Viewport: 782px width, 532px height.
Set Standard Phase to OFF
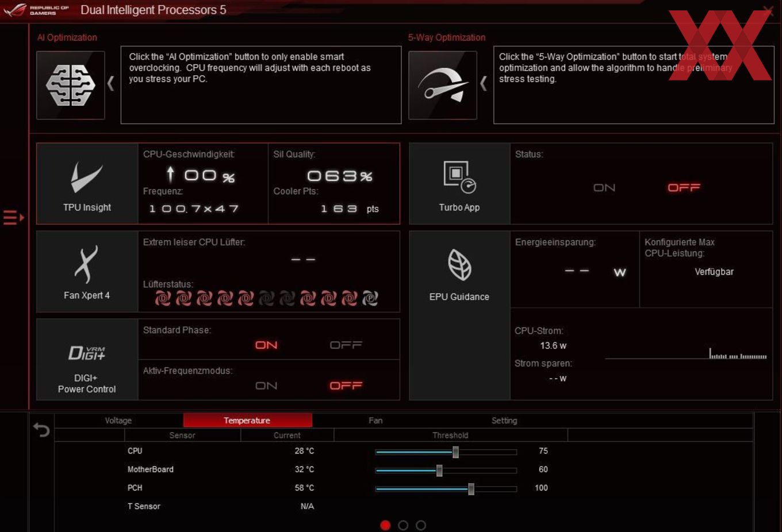346,345
